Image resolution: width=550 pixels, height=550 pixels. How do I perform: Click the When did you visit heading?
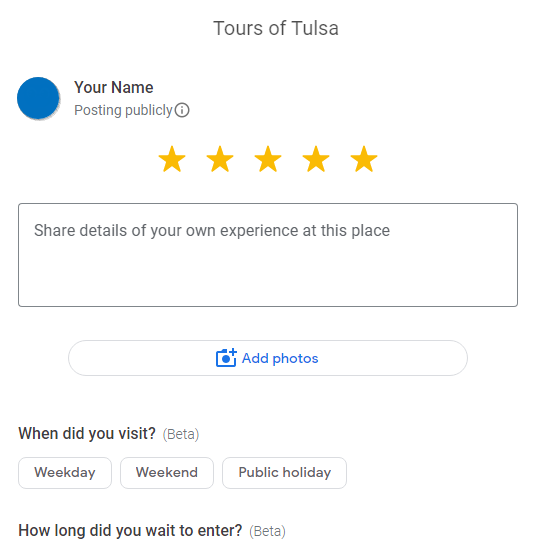[x=87, y=434]
